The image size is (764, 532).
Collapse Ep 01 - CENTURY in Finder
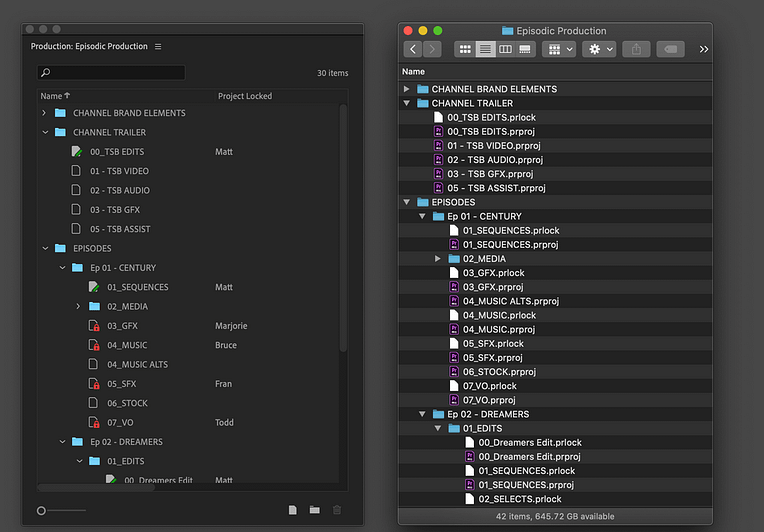422,216
